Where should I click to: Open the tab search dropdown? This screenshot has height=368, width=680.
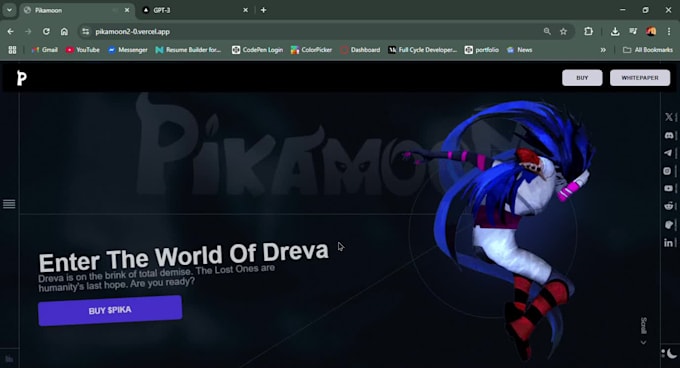(9, 10)
